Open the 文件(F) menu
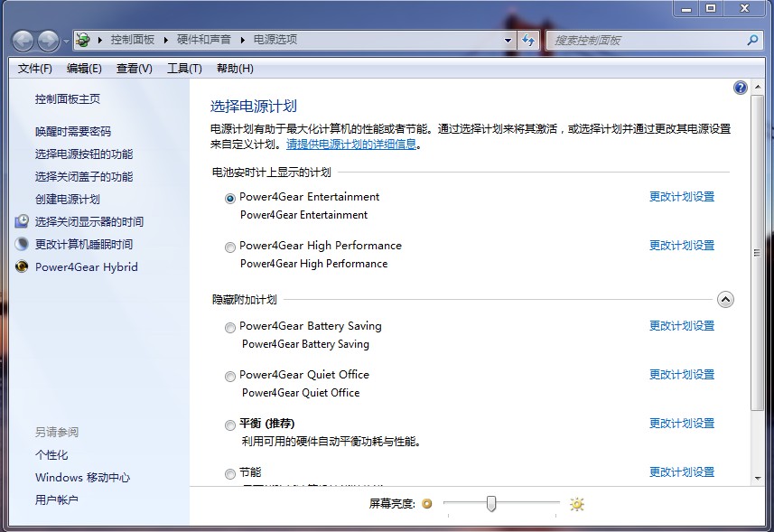 34,69
